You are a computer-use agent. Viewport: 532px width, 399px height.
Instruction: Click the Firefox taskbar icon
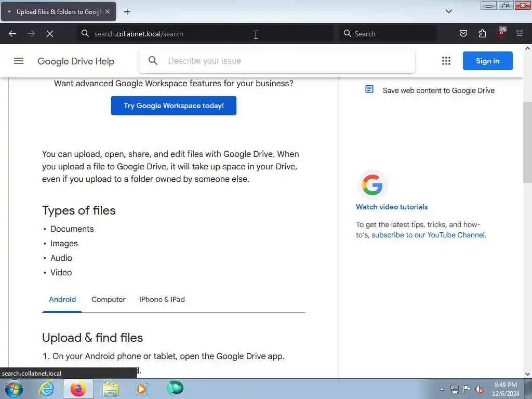[78, 389]
